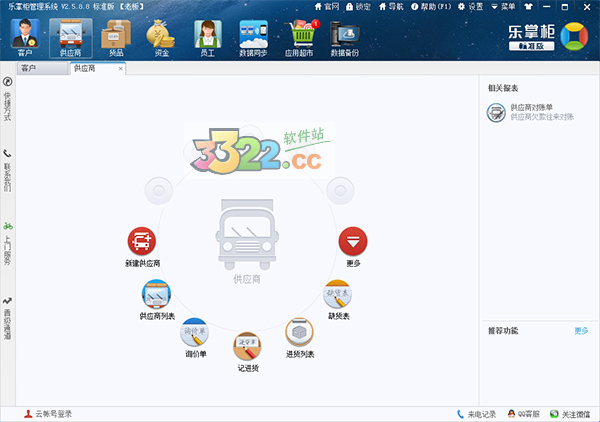Viewport: 600px width, 422px height.
Task: Open the 缺货表 (Shortage) icon
Action: 338,294
